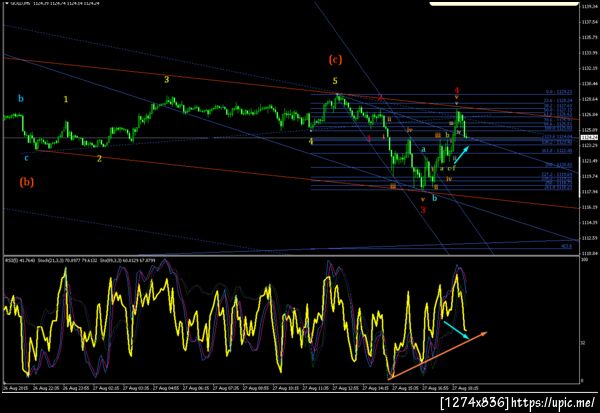
Task: Select the yellow '2' wave label
Action: (99, 158)
